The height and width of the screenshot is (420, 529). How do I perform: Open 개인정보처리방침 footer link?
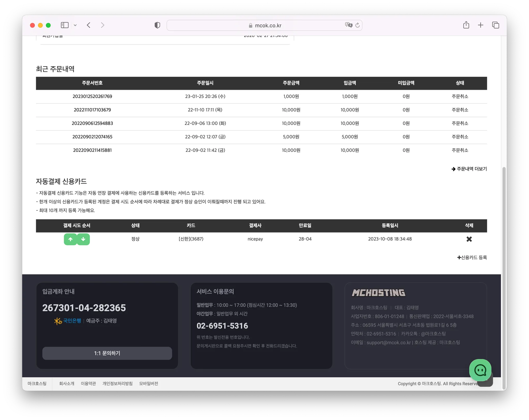pyautogui.click(x=117, y=384)
